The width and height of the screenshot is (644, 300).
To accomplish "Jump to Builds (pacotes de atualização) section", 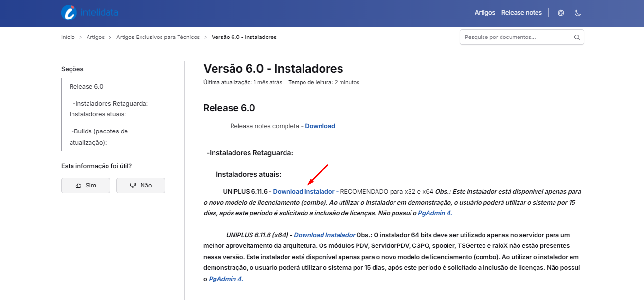I will tap(99, 137).
